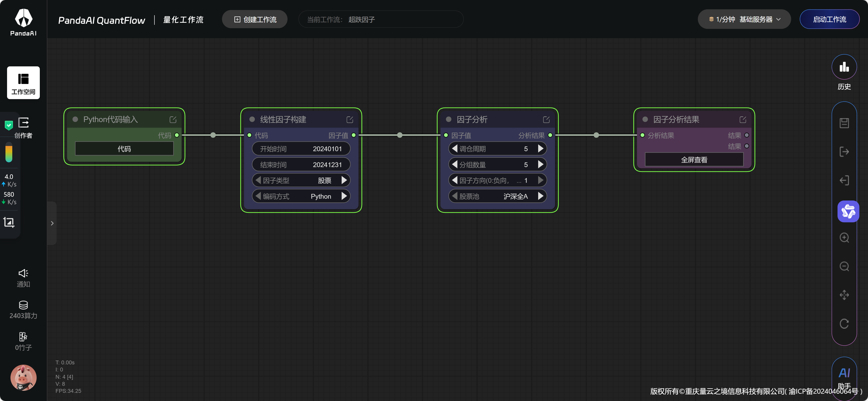Viewport: 868px width, 401px height.
Task: Click the PandaAI logo icon
Action: click(23, 22)
